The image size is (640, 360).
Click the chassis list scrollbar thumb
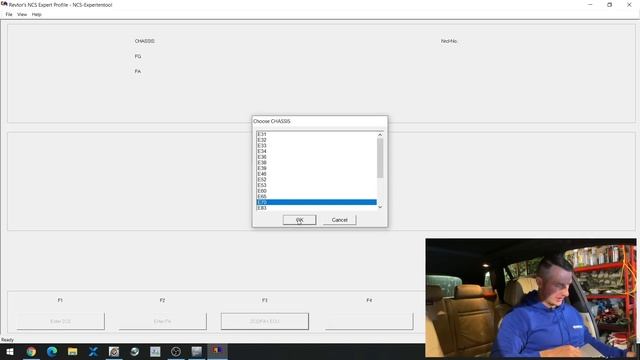[380, 158]
